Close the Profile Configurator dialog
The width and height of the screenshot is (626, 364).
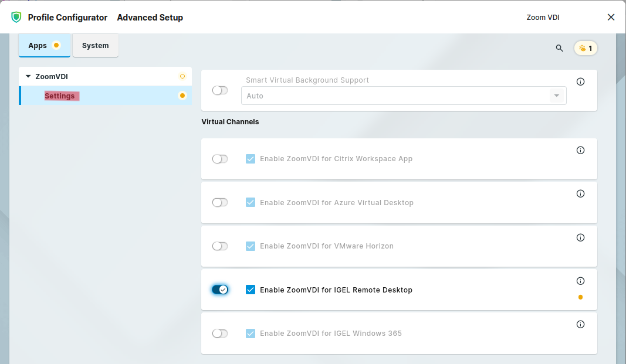pos(611,18)
